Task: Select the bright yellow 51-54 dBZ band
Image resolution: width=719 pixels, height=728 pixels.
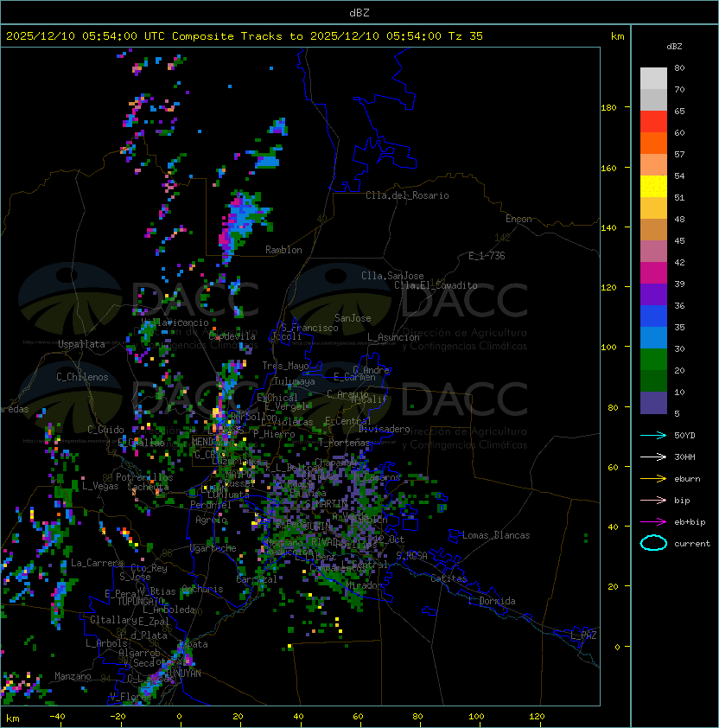Action: 653,187
